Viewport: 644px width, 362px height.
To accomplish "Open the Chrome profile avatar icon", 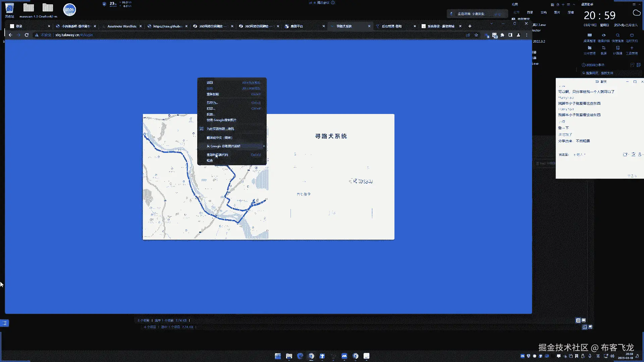I will pyautogui.click(x=518, y=35).
